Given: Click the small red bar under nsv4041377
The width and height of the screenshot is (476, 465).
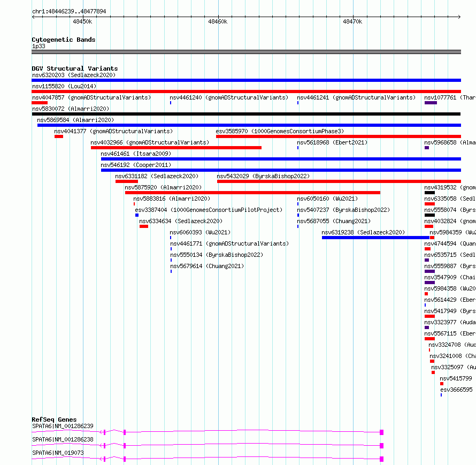Looking at the screenshot, I should tap(59, 136).
